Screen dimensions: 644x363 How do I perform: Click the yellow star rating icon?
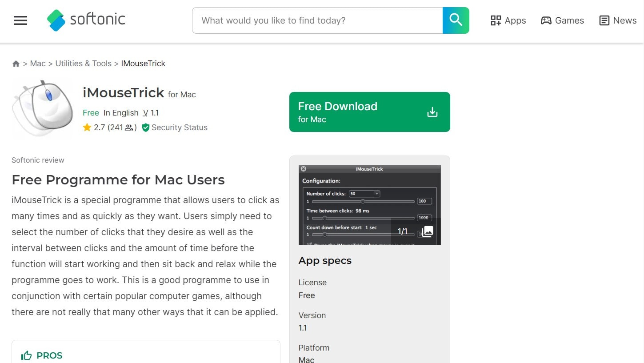pyautogui.click(x=87, y=128)
